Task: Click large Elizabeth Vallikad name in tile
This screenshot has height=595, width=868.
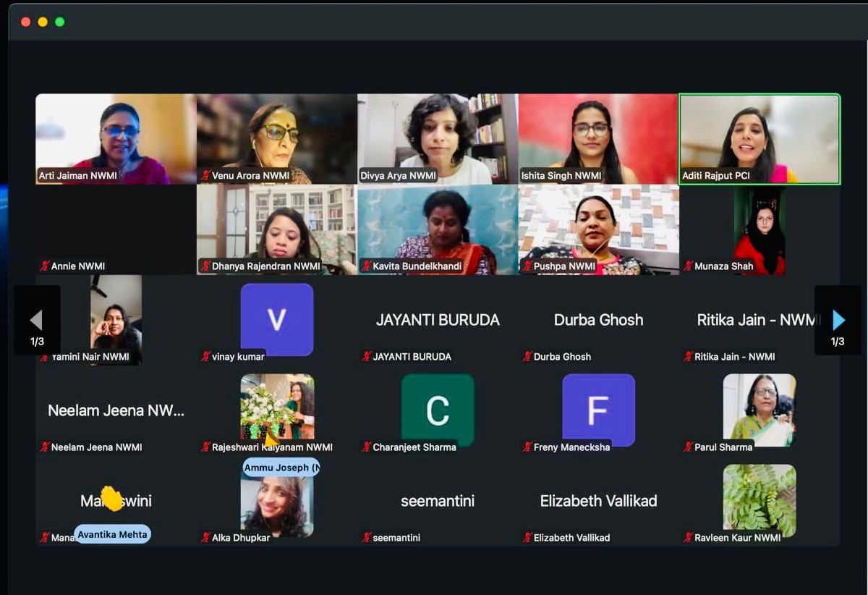Action: click(x=598, y=501)
